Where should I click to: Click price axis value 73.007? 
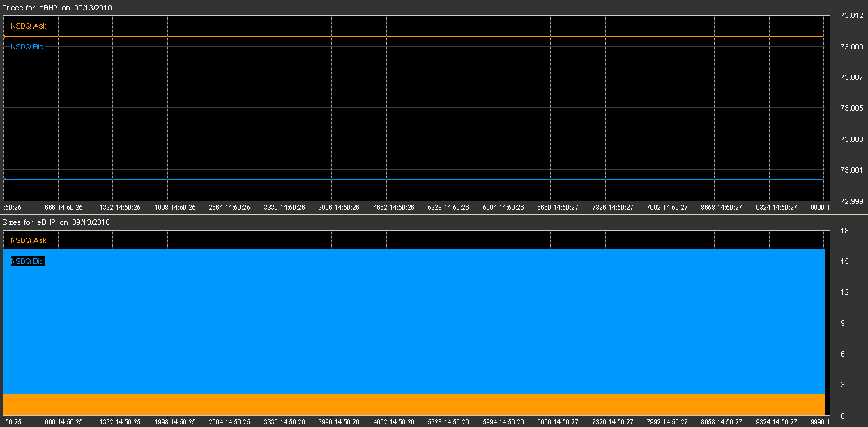click(851, 77)
